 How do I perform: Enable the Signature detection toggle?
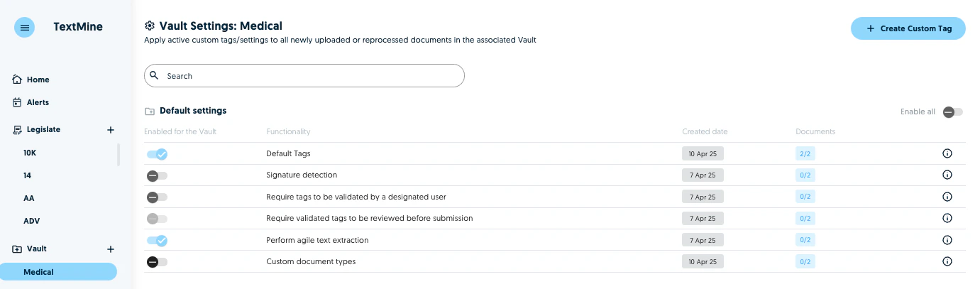pyautogui.click(x=157, y=175)
